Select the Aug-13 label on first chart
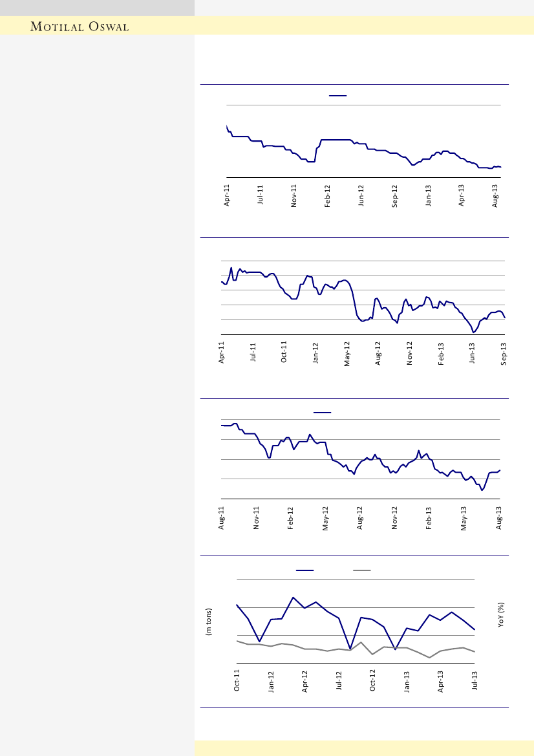This screenshot has height=756, width=534. point(496,196)
